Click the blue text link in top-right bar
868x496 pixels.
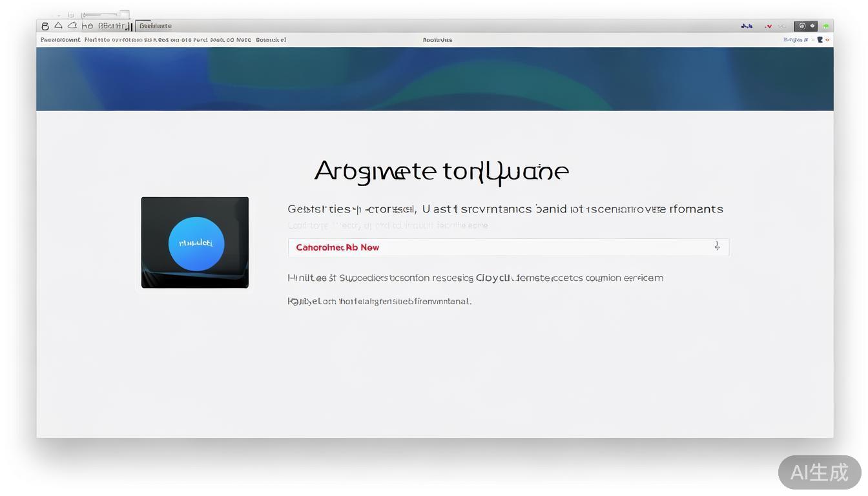tap(794, 40)
